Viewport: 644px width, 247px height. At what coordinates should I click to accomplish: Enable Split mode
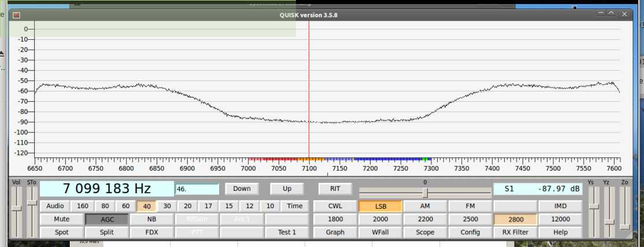pyautogui.click(x=107, y=232)
